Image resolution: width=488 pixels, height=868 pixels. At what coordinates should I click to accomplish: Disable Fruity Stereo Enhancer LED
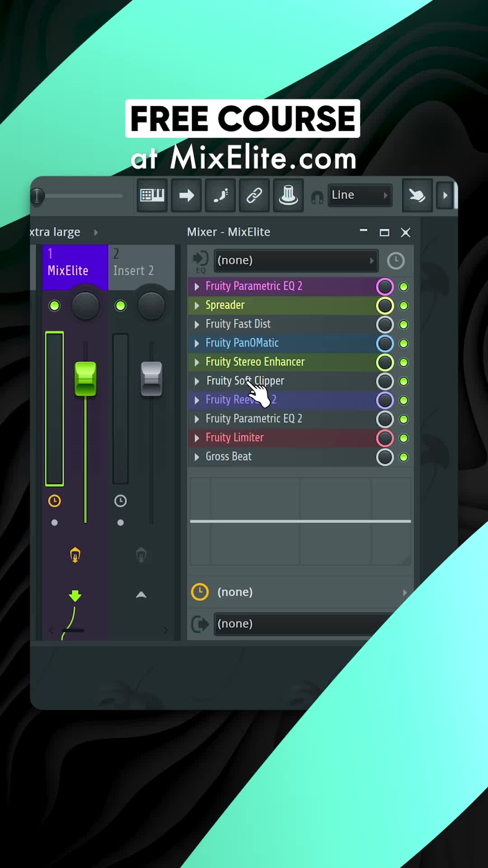(x=404, y=363)
